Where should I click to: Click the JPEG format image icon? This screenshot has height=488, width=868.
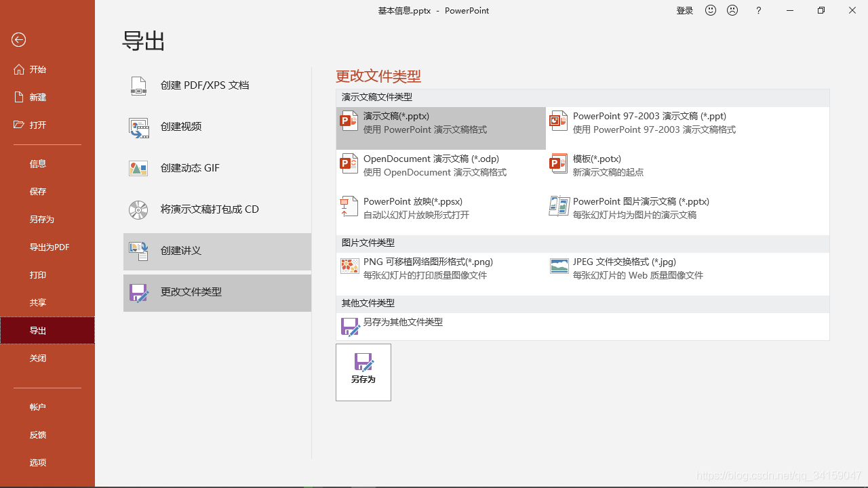559,266
